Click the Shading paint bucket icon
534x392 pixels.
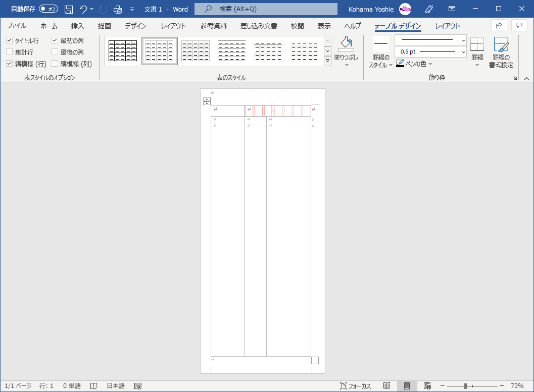click(x=346, y=44)
